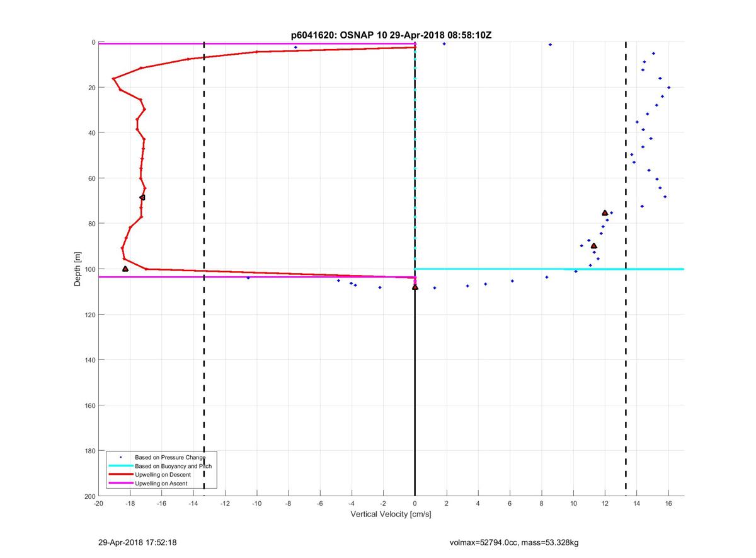Click the x-axis tick label '16'
This screenshot has height=558, width=756.
[668, 504]
